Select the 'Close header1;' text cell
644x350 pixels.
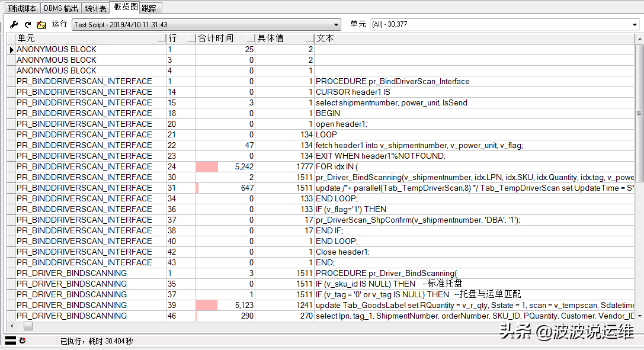475,252
